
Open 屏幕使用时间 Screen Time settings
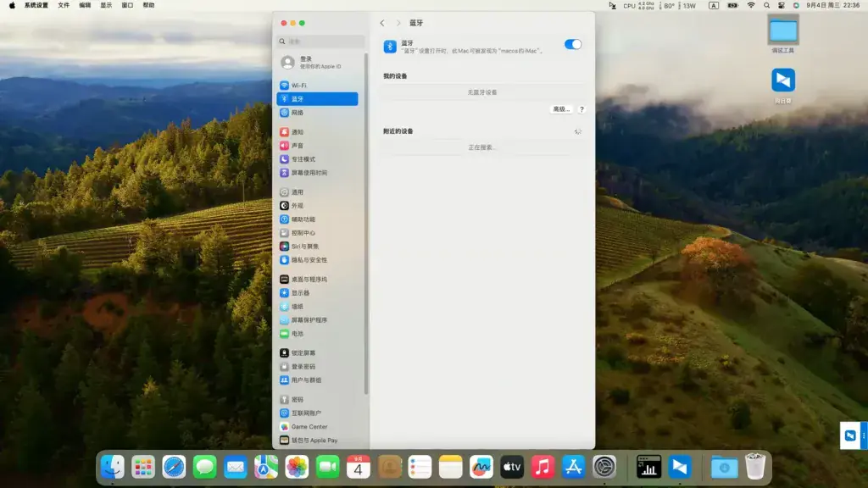click(317, 173)
